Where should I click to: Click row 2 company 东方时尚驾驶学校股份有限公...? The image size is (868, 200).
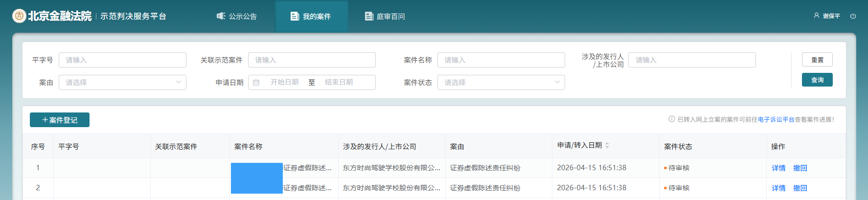coord(391,188)
